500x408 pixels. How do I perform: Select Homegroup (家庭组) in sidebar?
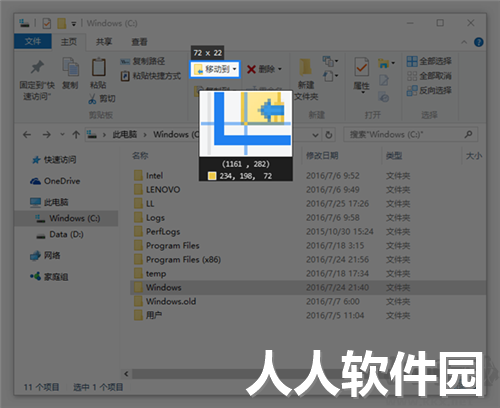click(x=56, y=277)
